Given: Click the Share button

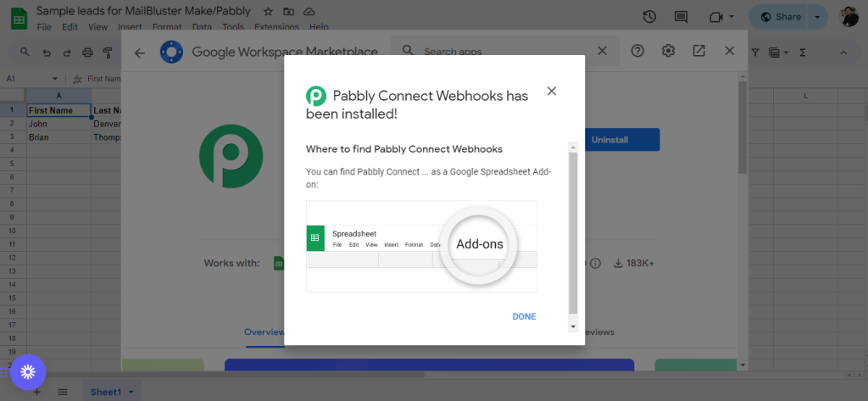Looking at the screenshot, I should [781, 17].
